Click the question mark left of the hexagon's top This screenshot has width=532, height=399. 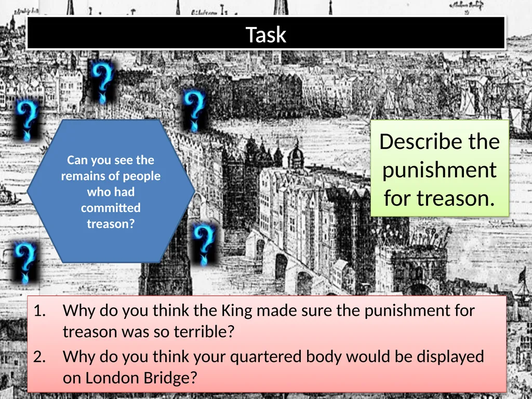click(x=27, y=120)
